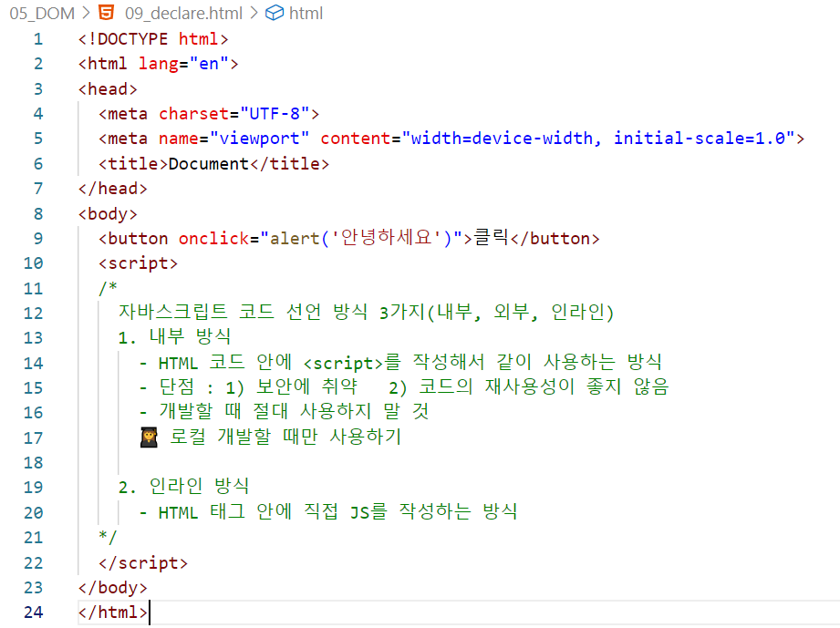Click the opening <head> tag
This screenshot has width=840, height=628.
coord(108,89)
